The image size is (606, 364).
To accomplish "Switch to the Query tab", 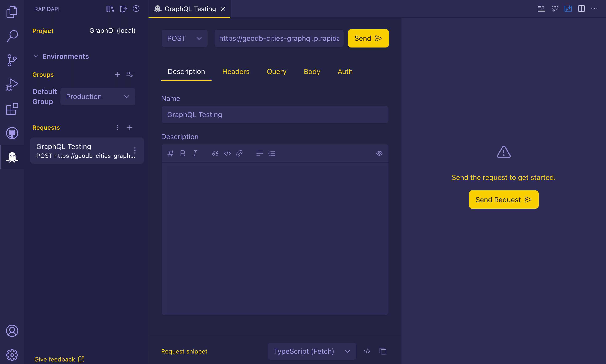I will [277, 72].
